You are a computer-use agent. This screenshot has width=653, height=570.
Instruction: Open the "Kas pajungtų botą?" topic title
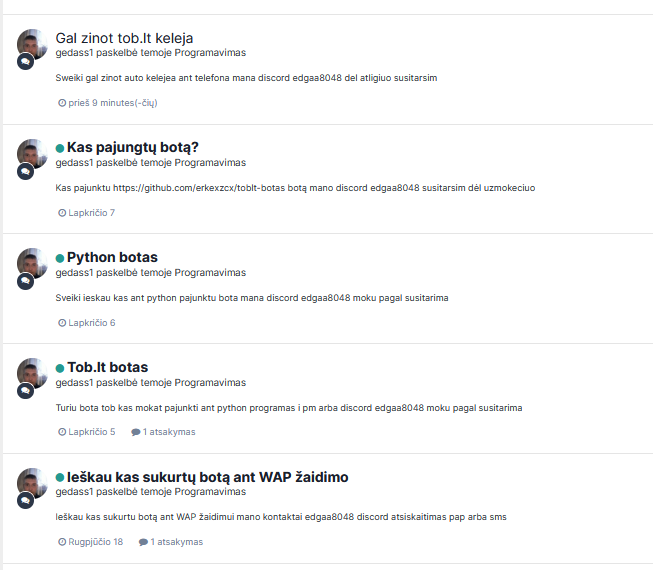(133, 147)
